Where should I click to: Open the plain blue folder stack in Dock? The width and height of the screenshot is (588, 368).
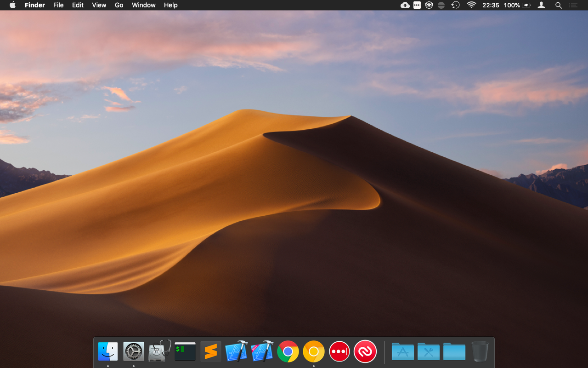tap(454, 352)
